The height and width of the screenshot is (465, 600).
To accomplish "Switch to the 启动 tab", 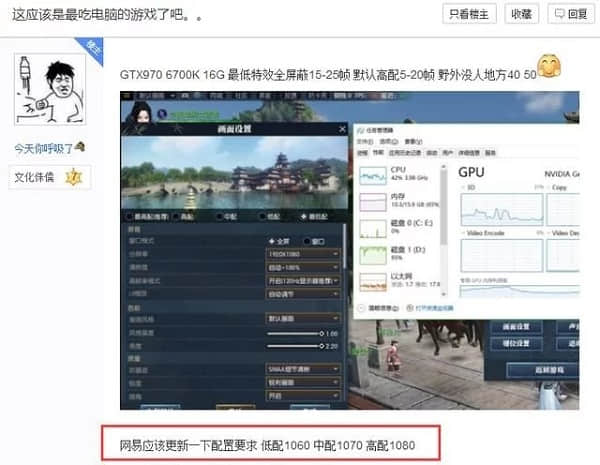I will [432, 153].
